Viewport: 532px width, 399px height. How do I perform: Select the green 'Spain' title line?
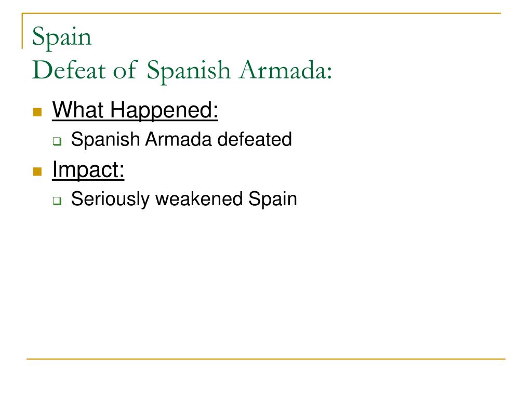tap(62, 37)
